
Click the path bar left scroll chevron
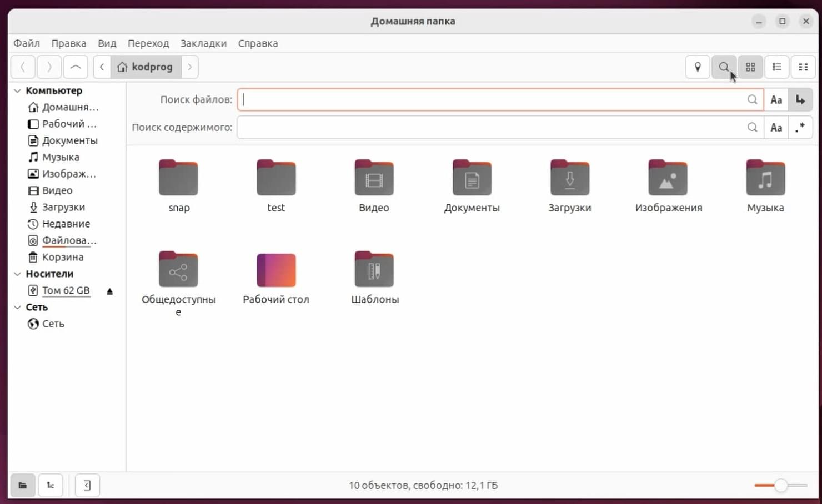click(102, 67)
